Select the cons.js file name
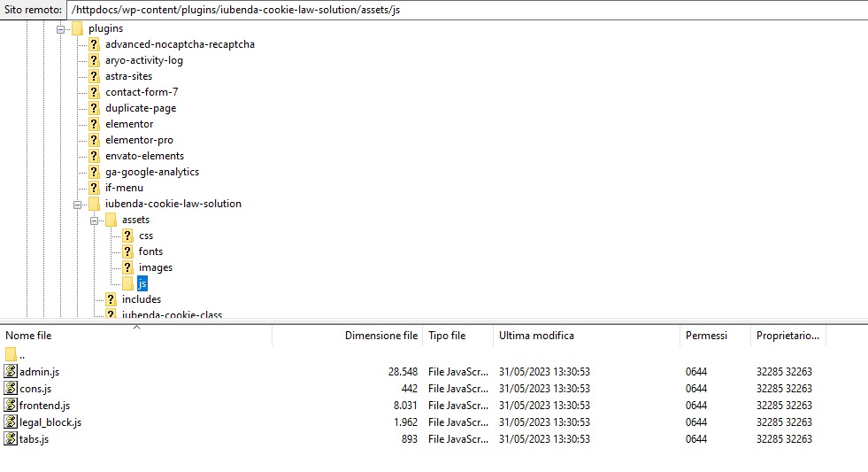The height and width of the screenshot is (472, 868). (35, 389)
